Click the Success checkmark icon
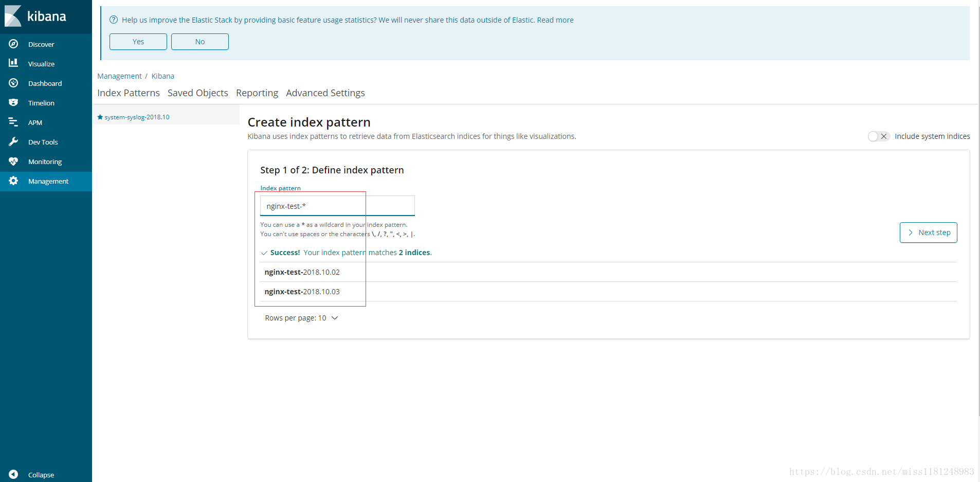Screen dimensions: 980x482 tap(264, 253)
